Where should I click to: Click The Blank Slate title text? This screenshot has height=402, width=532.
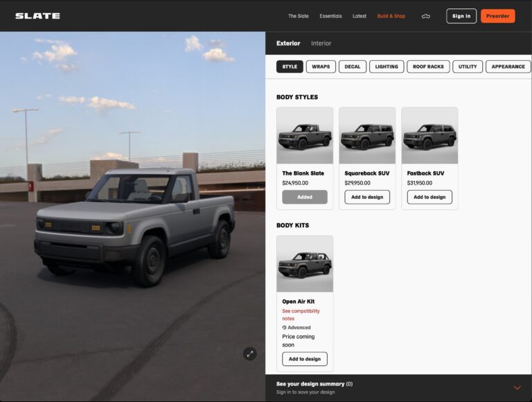tap(303, 173)
